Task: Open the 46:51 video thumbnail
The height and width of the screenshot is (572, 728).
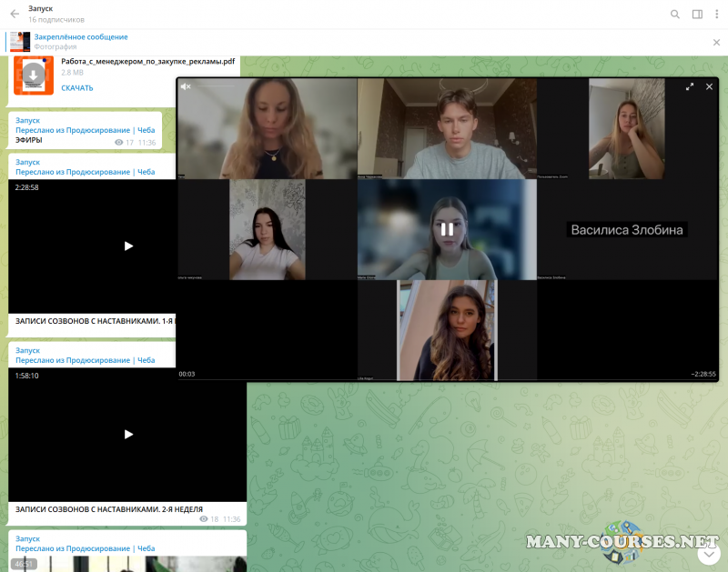Action: [x=127, y=564]
